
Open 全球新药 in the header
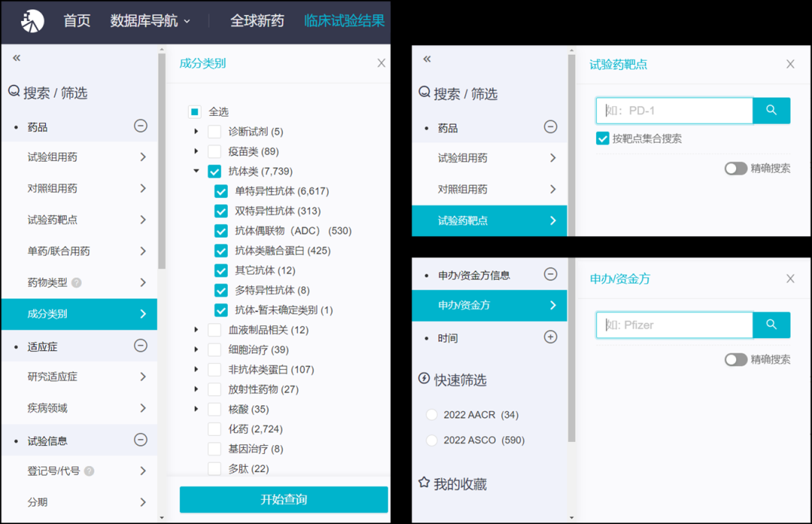tap(257, 21)
